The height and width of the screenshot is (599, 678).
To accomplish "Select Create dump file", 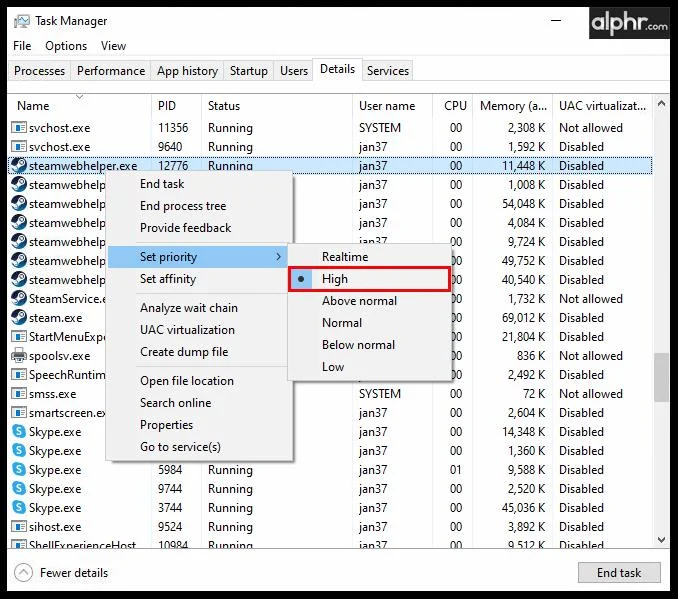I will click(x=199, y=352).
